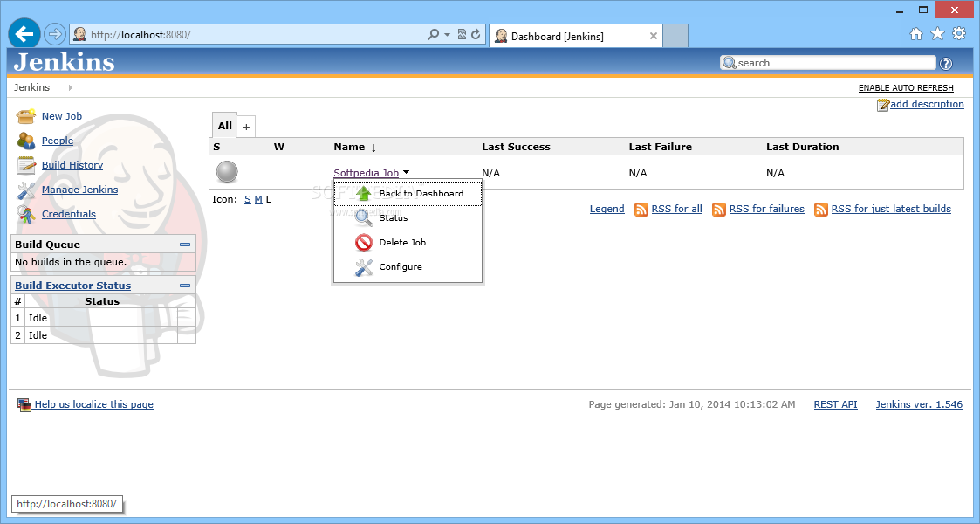980x524 pixels.
Task: Click the localize page flag icon
Action: pyautogui.click(x=24, y=405)
